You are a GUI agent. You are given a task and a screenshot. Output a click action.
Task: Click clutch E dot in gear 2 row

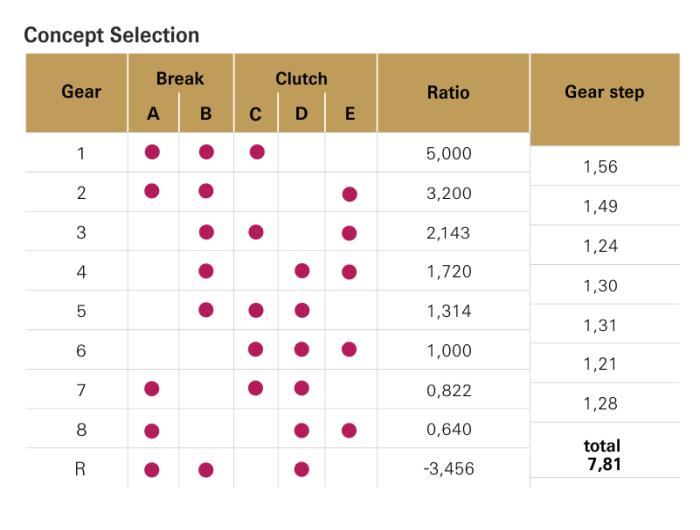(349, 193)
